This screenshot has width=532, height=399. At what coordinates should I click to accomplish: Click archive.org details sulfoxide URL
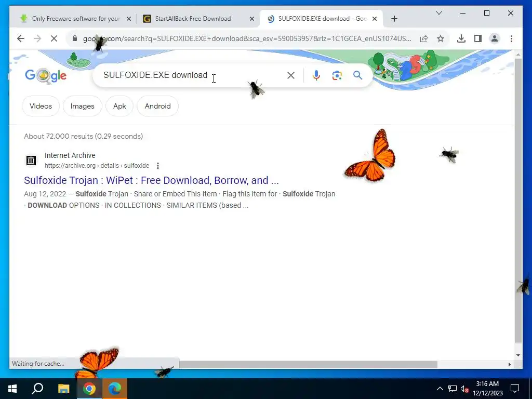97,166
